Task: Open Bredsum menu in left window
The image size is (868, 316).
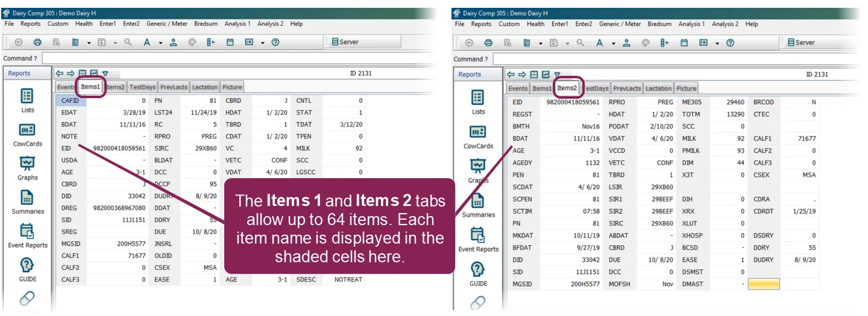Action: 206,24
